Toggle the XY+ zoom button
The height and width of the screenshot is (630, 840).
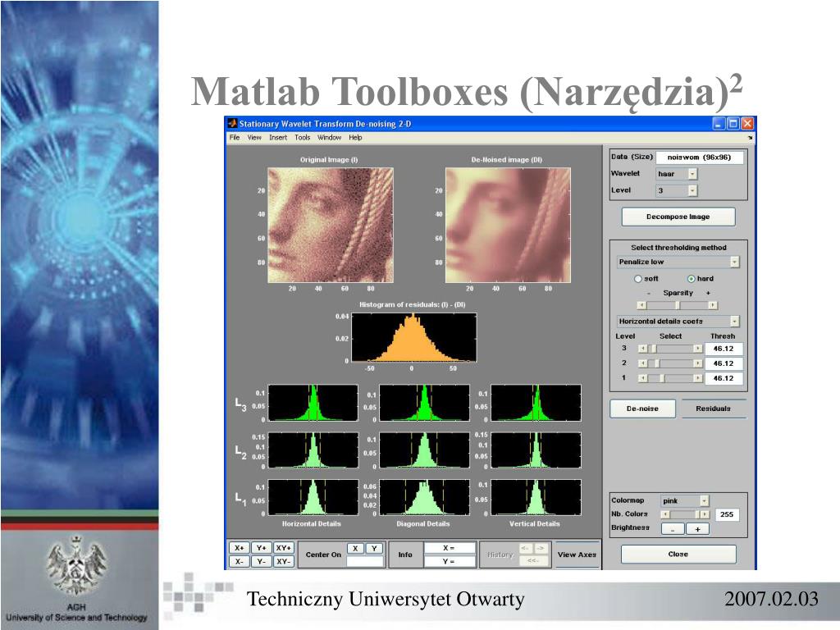283,548
